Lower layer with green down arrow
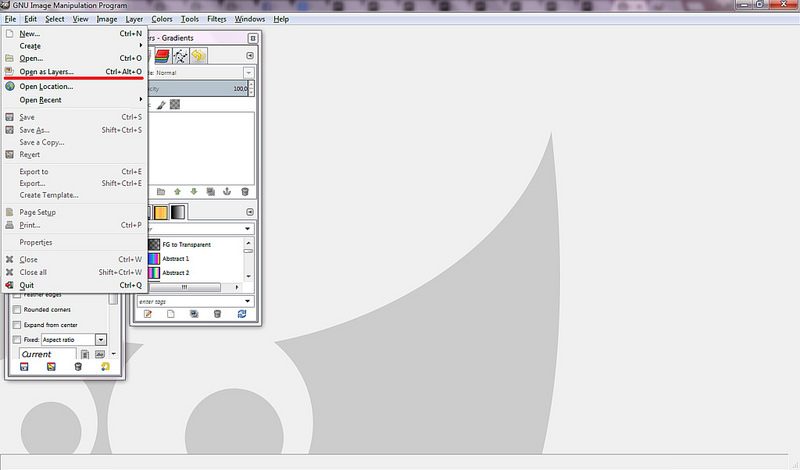This screenshot has width=800, height=470. [x=194, y=192]
